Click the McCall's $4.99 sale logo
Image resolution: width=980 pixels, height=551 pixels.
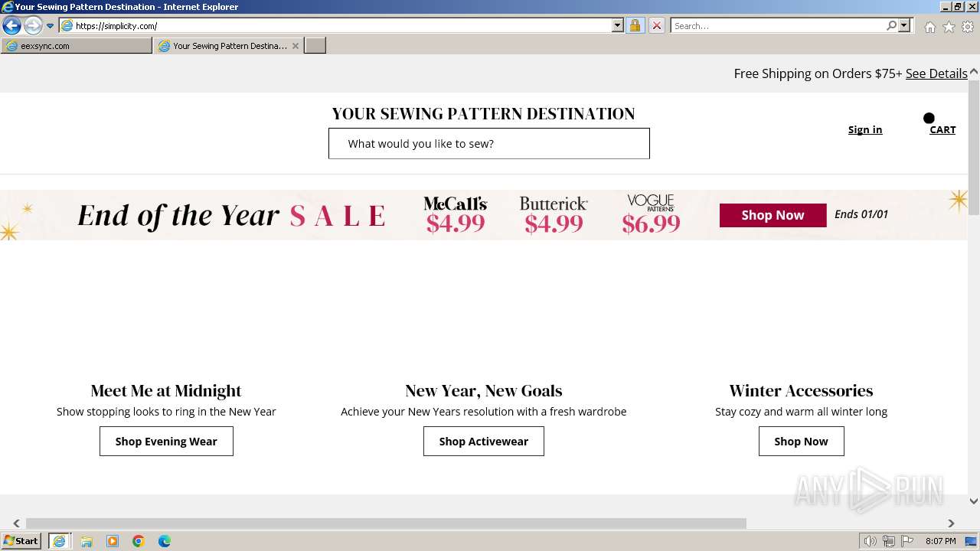click(456, 214)
